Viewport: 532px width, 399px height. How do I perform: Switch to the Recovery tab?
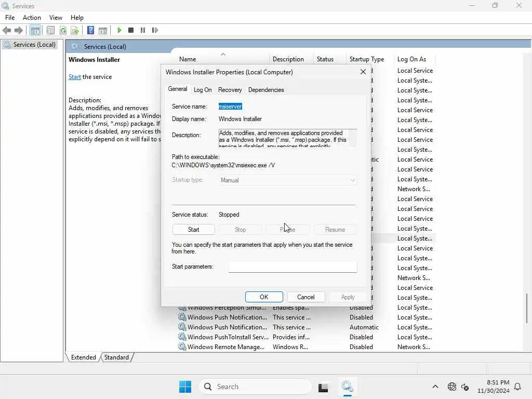[230, 90]
